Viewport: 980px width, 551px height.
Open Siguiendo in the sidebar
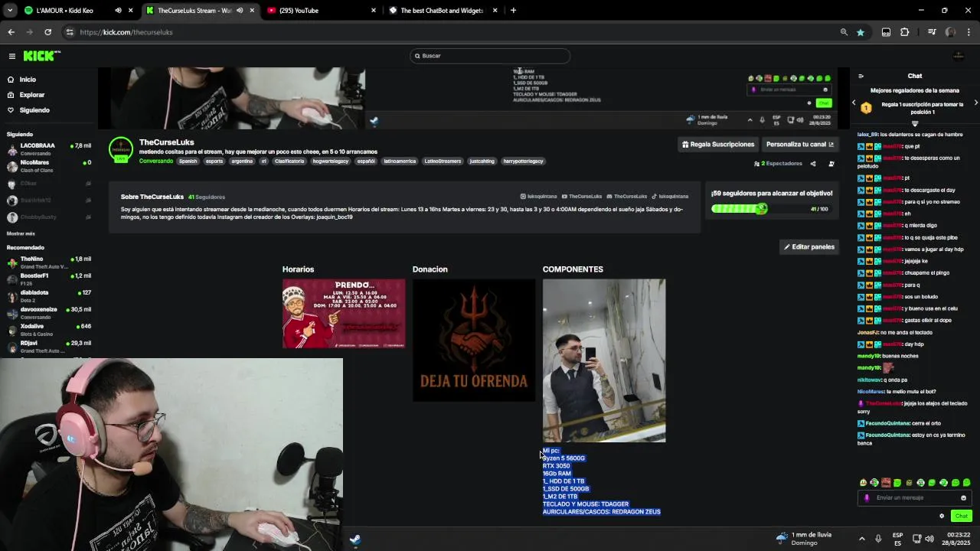tap(34, 110)
